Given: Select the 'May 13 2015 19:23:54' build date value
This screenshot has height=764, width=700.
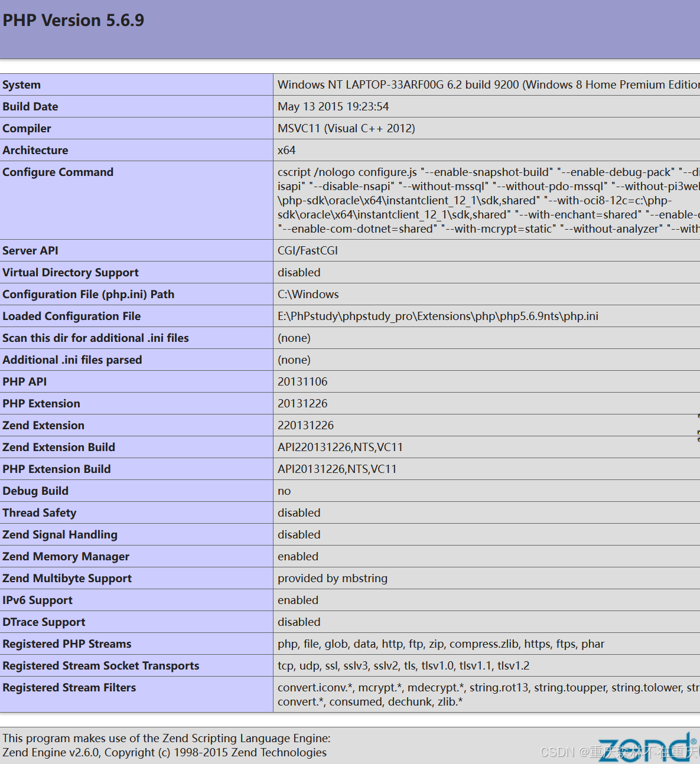Looking at the screenshot, I should click(333, 106).
